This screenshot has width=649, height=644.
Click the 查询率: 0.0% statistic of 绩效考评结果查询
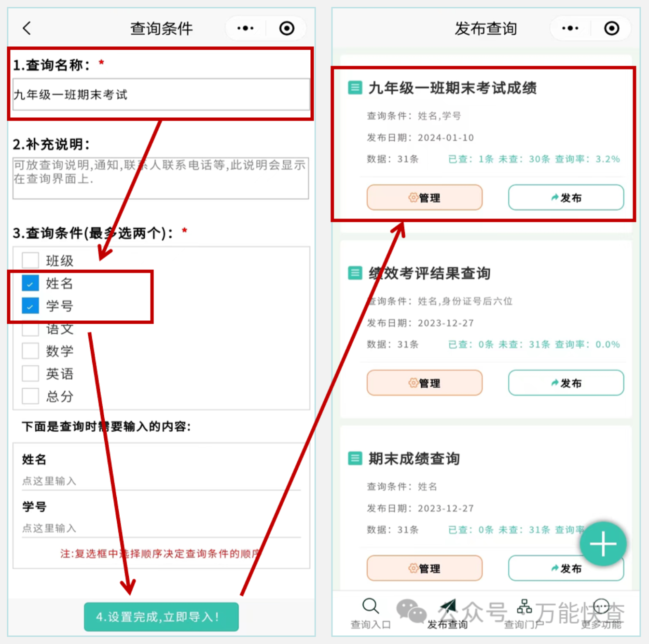587,344
